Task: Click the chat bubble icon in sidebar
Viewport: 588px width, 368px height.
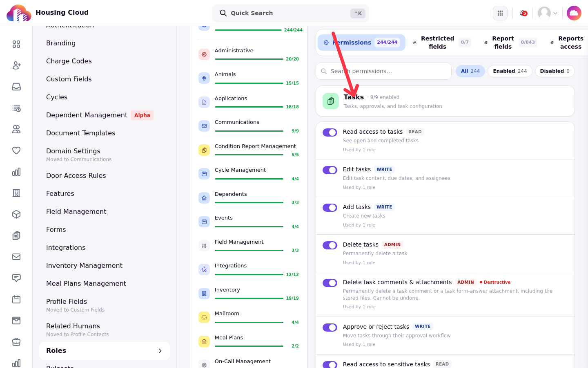Action: 16,278
